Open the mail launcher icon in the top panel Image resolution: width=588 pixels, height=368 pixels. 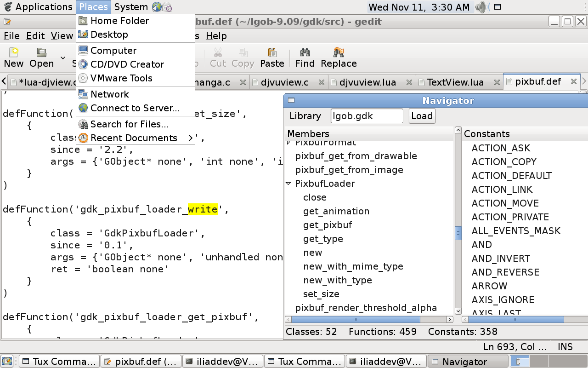point(167,7)
